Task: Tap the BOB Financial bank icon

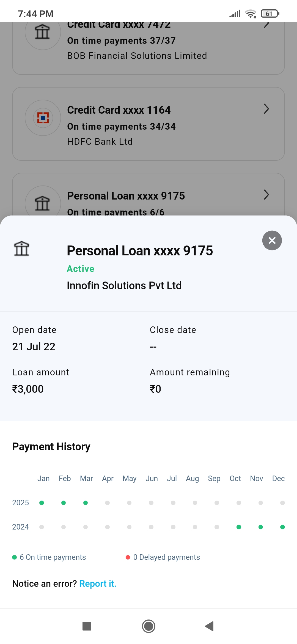Action: tap(43, 32)
